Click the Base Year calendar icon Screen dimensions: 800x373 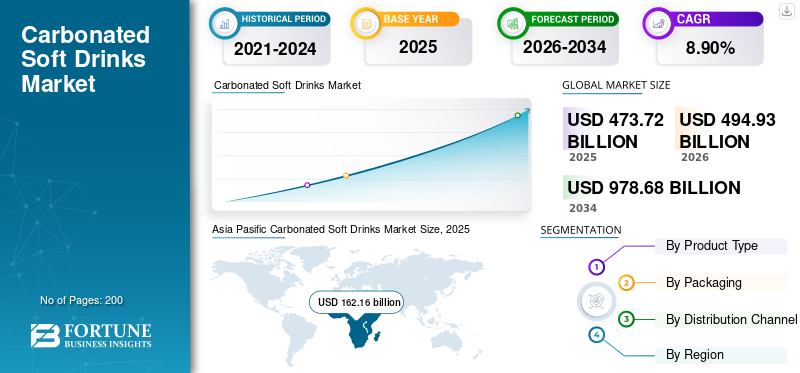coord(365,23)
